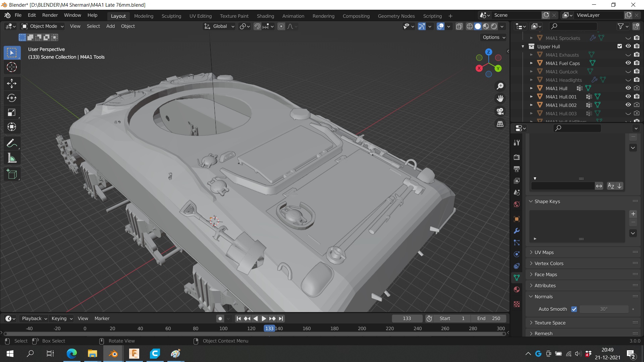This screenshot has height=362, width=644.
Task: Activate the Measure tool
Action: 12,158
